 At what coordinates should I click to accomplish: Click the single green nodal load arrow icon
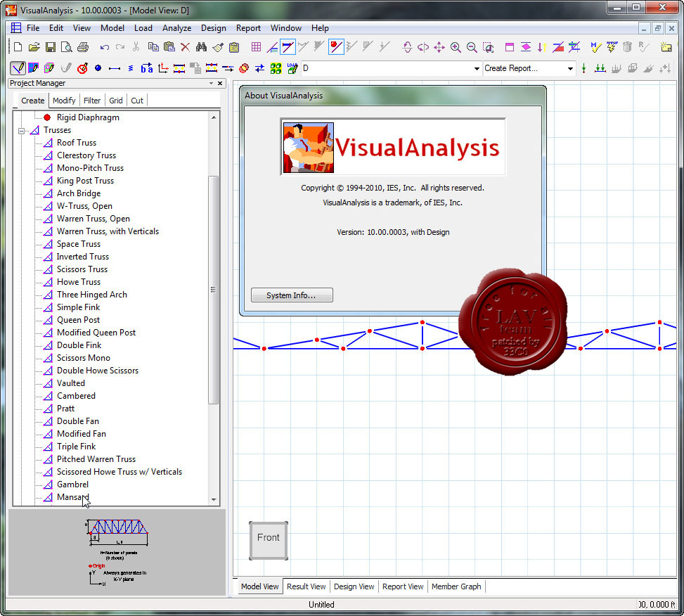pos(583,68)
